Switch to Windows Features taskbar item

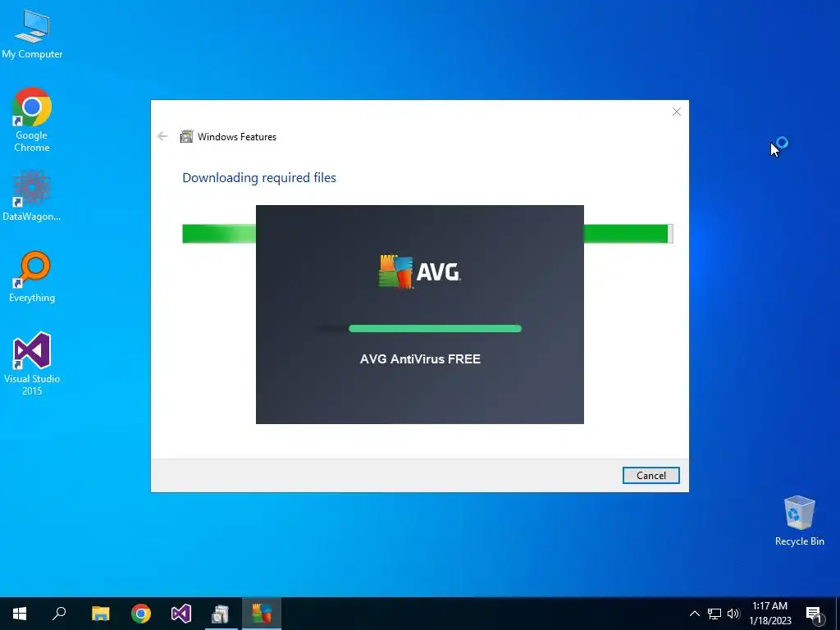click(221, 614)
